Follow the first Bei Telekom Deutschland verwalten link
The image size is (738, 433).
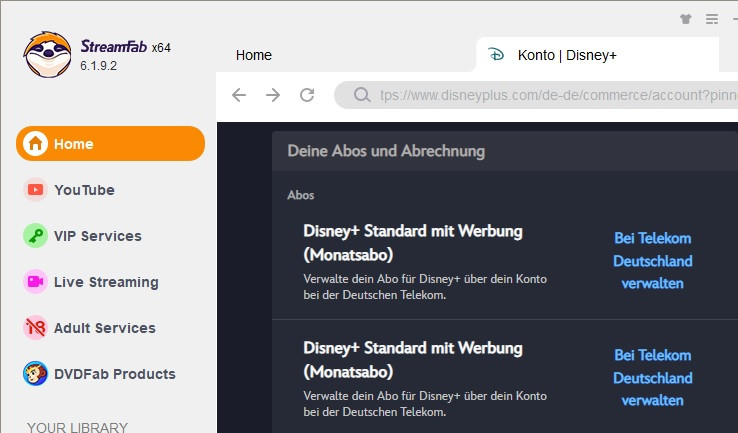652,261
